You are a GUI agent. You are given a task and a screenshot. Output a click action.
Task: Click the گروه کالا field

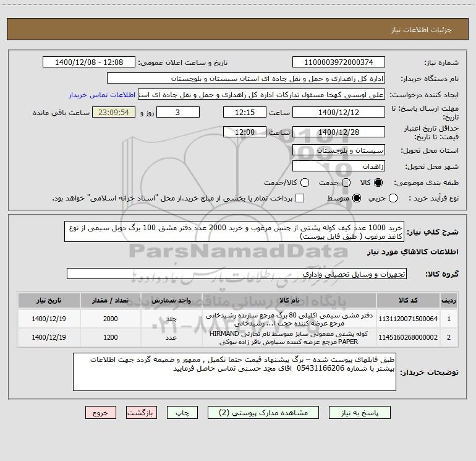click(x=237, y=274)
